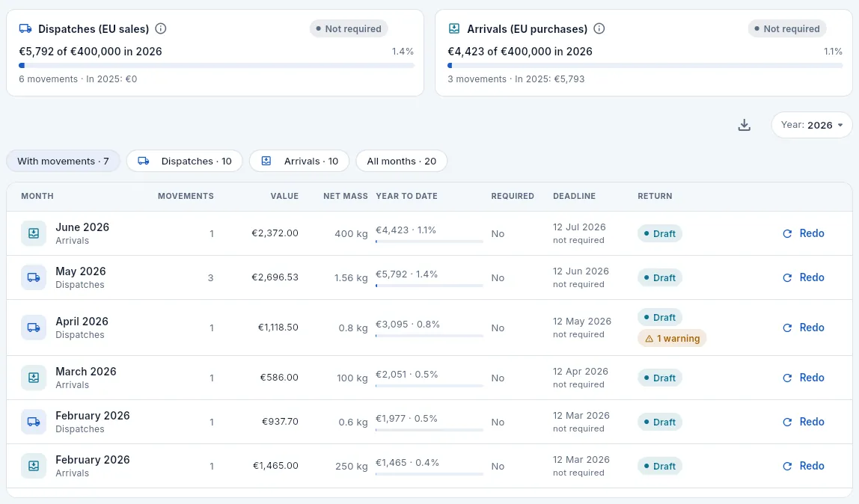Click the Deadline column header

[x=574, y=196]
